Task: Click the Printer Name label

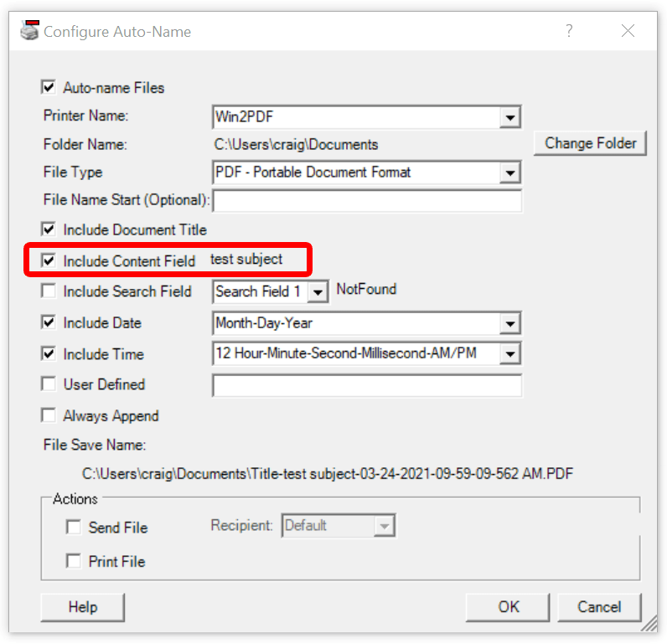Action: pyautogui.click(x=85, y=116)
